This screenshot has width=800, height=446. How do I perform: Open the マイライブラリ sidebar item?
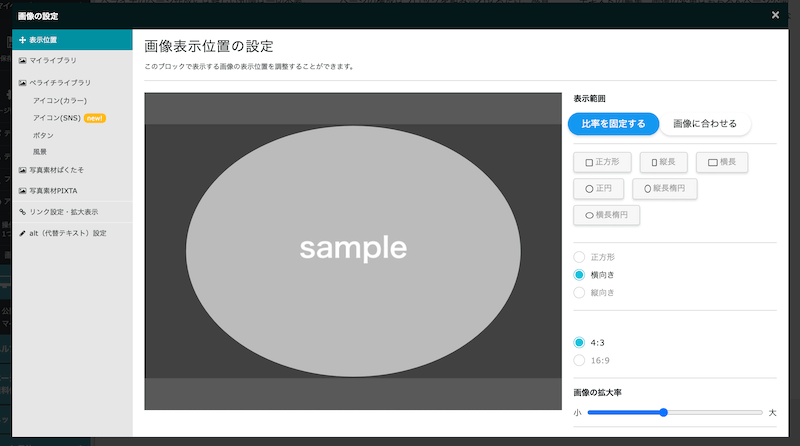53,60
